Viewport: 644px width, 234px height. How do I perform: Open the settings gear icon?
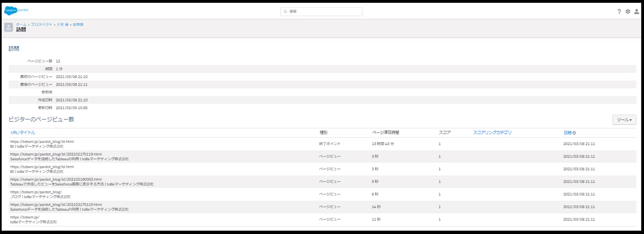pos(628,12)
